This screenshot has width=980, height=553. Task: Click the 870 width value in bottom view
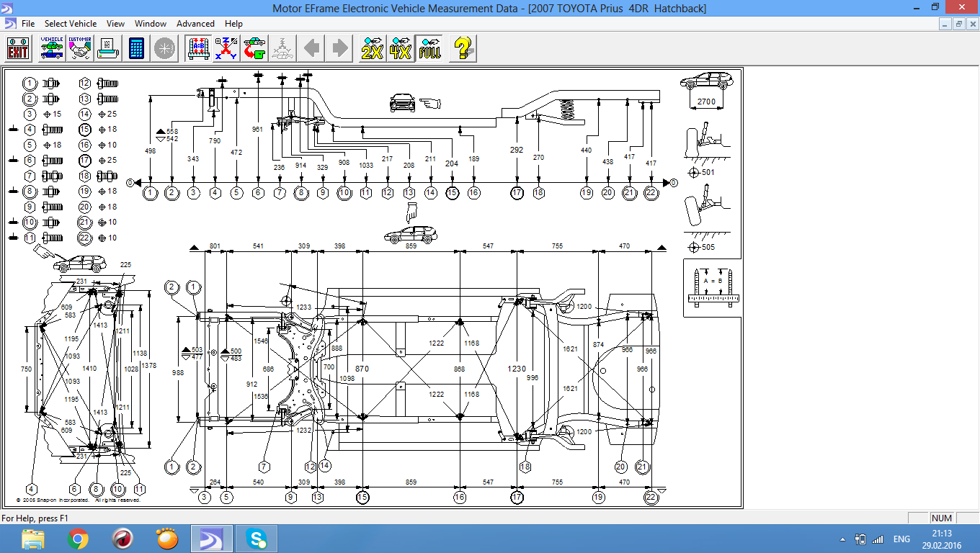click(362, 369)
